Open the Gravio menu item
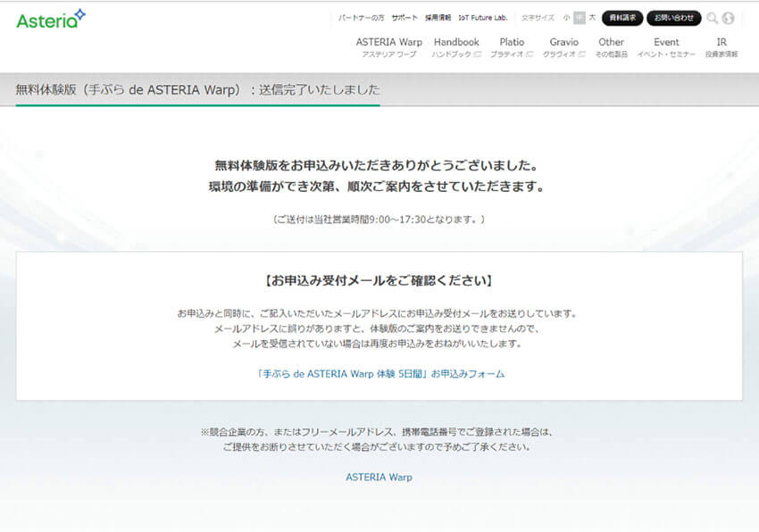Image resolution: width=759 pixels, height=532 pixels. coord(564,47)
